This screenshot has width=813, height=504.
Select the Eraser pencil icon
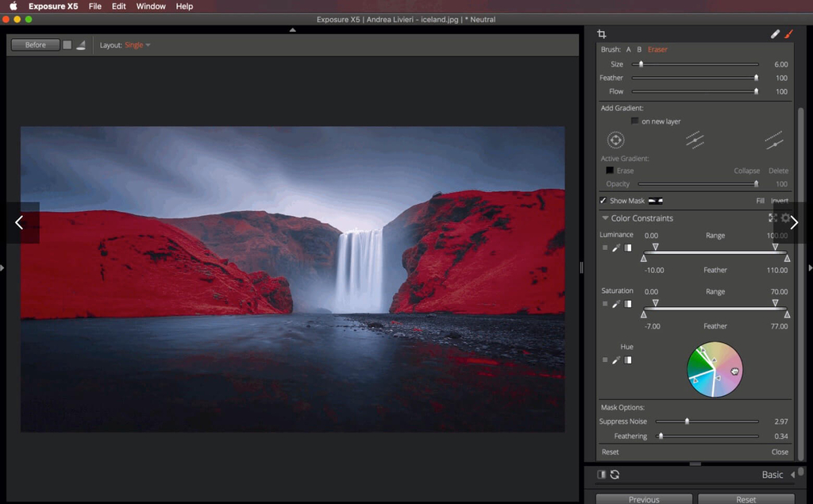point(776,33)
